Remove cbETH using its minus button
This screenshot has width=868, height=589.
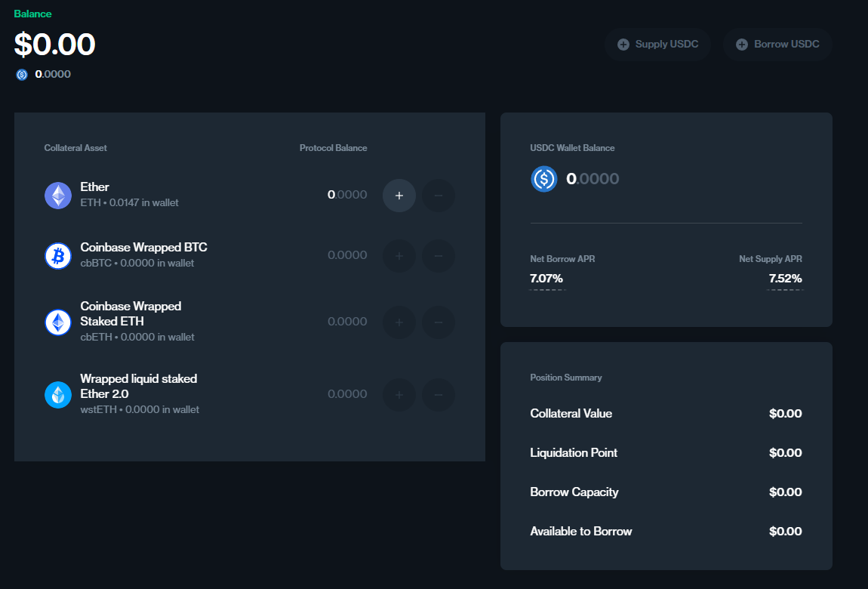click(439, 322)
